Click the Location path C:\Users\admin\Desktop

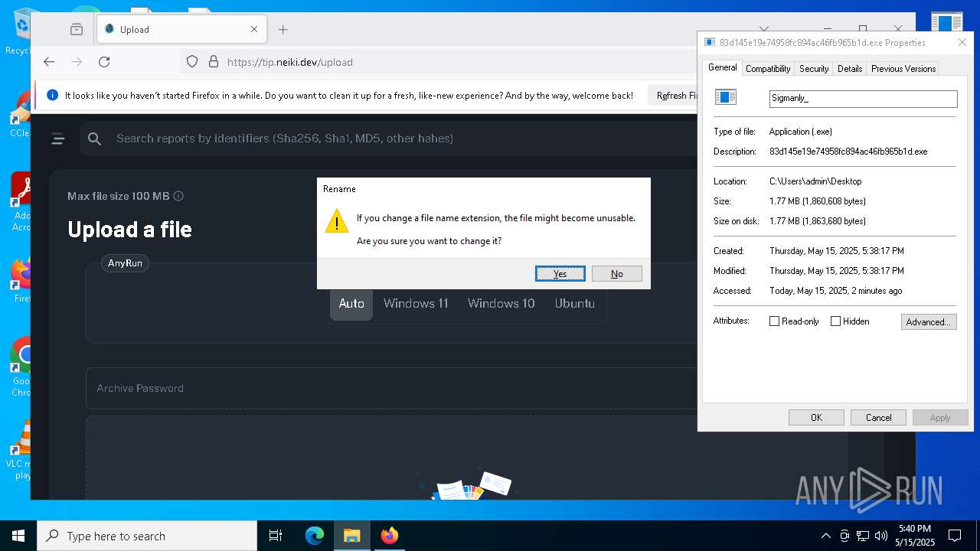tap(815, 181)
